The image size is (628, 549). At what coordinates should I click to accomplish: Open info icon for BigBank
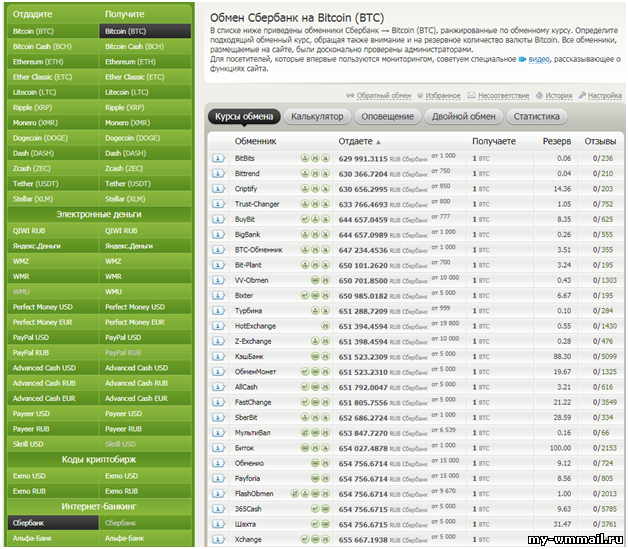[218, 234]
